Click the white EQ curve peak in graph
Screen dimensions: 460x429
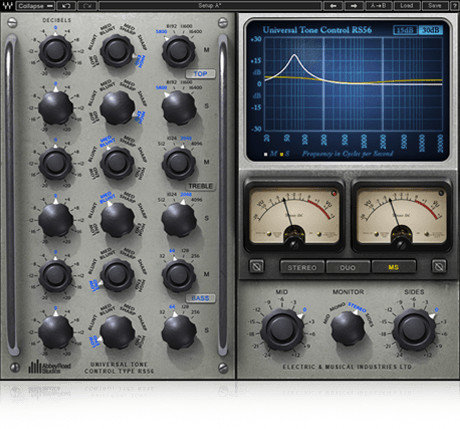[294, 55]
